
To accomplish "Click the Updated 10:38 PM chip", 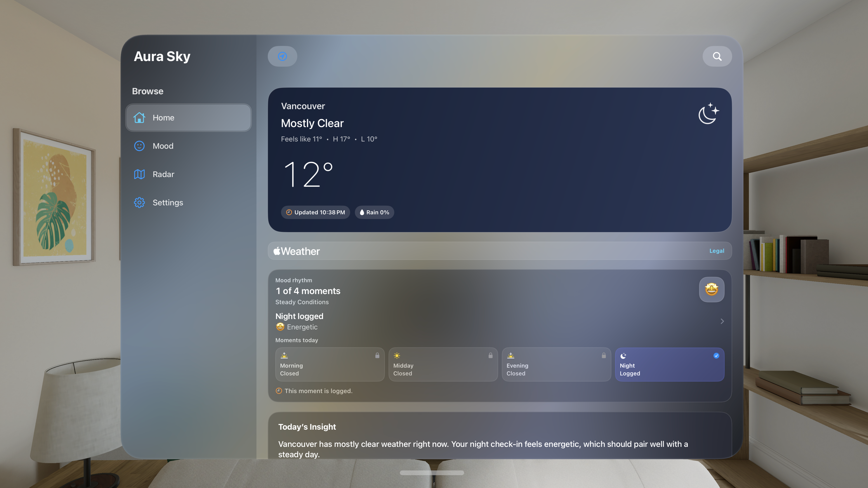I will [x=315, y=212].
